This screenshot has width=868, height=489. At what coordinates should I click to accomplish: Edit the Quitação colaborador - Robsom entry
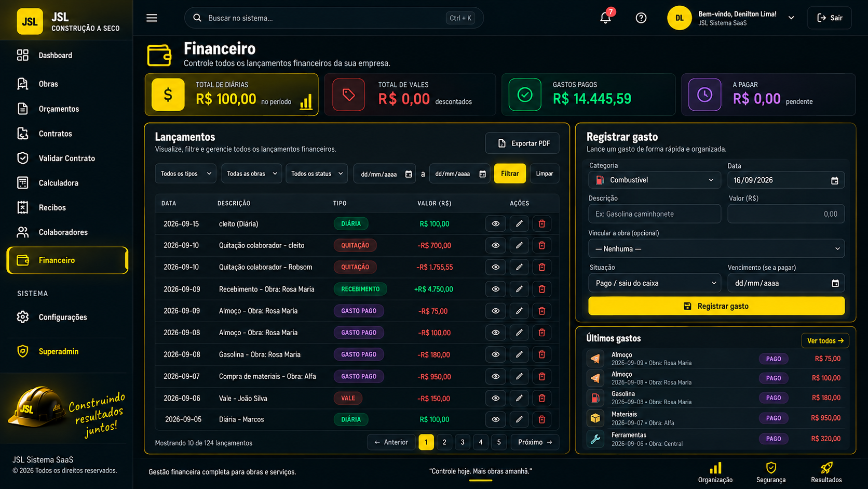pos(519,267)
